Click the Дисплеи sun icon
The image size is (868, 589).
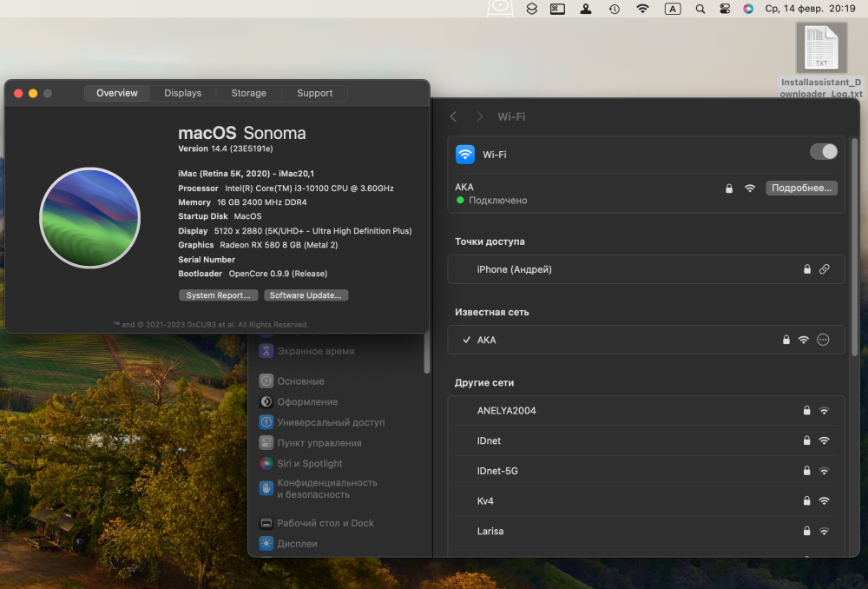[x=266, y=544]
